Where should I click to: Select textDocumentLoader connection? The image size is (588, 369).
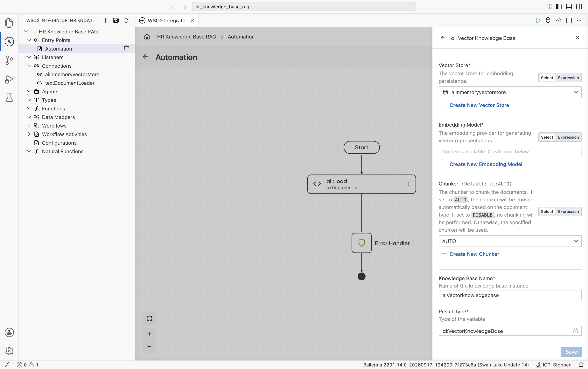(x=70, y=83)
